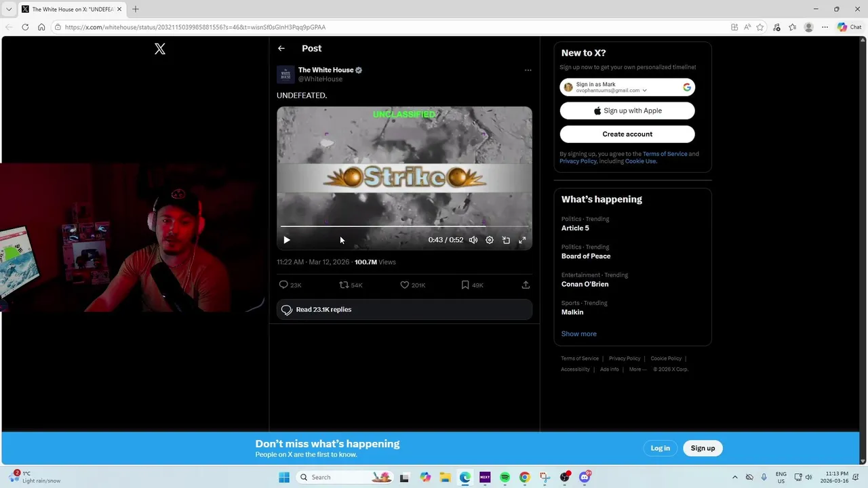Image resolution: width=868 pixels, height=488 pixels.
Task: Click the Sign up button in the banner
Action: point(703,448)
